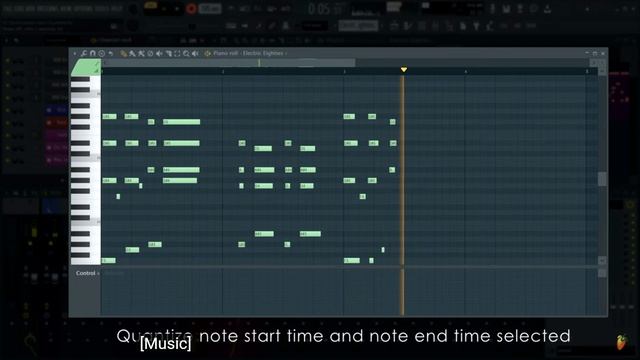Open the piano roll wrench tools menu

84,53
